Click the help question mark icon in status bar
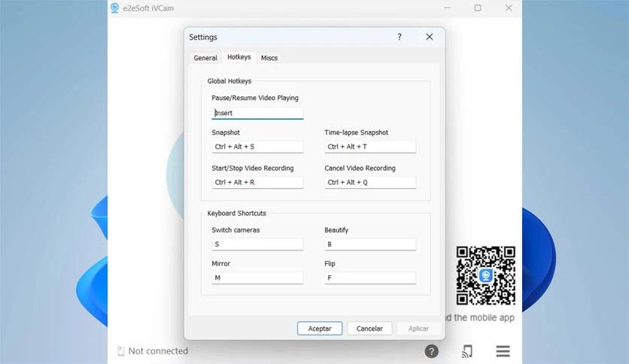The height and width of the screenshot is (364, 629). 431,351
